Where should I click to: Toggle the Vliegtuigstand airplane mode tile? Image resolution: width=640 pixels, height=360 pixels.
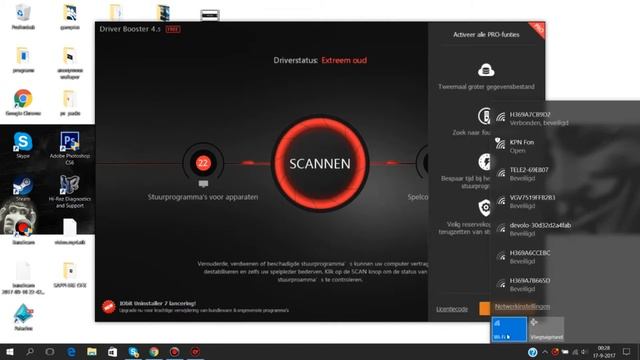point(546,329)
